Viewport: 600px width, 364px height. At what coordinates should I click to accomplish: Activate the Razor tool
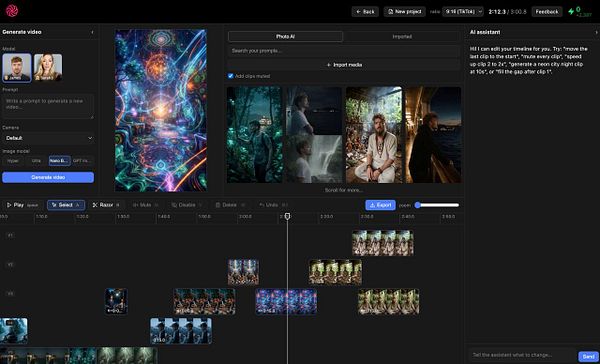click(106, 205)
